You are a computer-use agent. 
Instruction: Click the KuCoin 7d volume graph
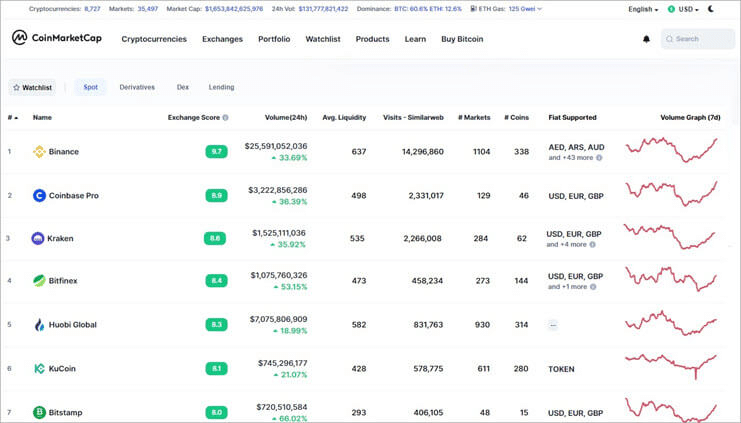tap(672, 367)
